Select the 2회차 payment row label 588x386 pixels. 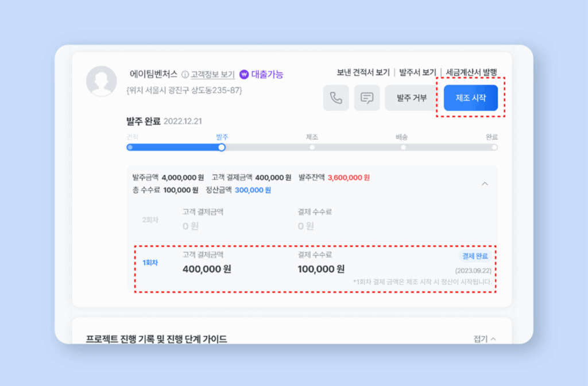coord(150,219)
